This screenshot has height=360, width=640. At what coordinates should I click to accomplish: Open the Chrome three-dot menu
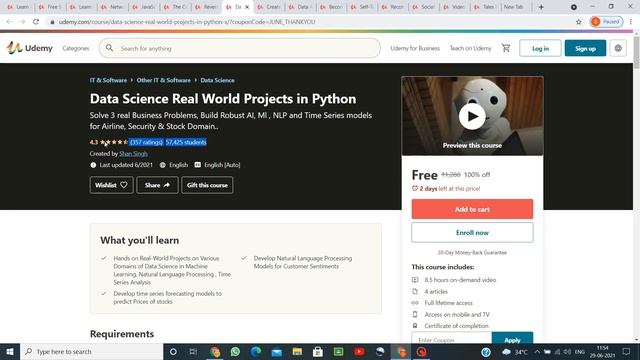tap(631, 22)
